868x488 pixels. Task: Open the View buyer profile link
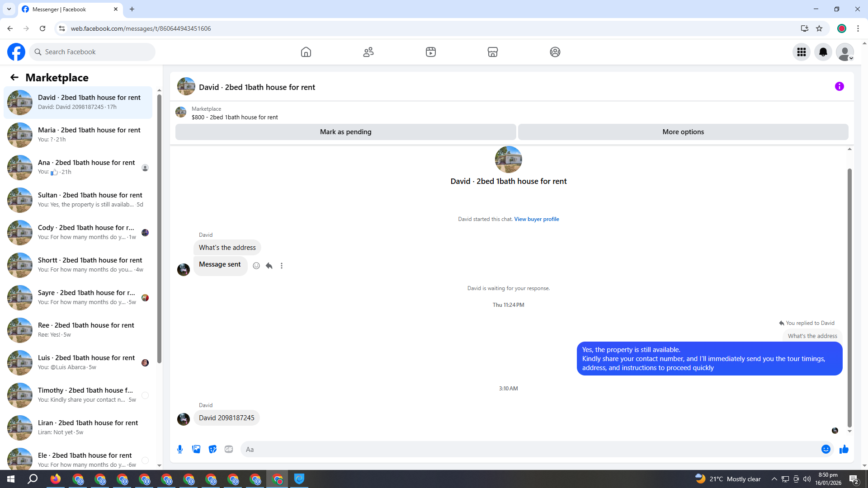click(536, 219)
